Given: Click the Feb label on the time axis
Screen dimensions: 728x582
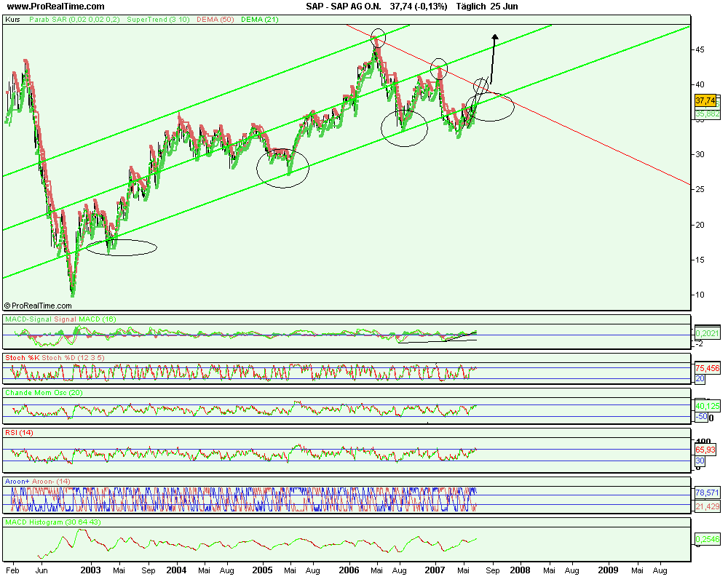Looking at the screenshot, I should click(13, 570).
